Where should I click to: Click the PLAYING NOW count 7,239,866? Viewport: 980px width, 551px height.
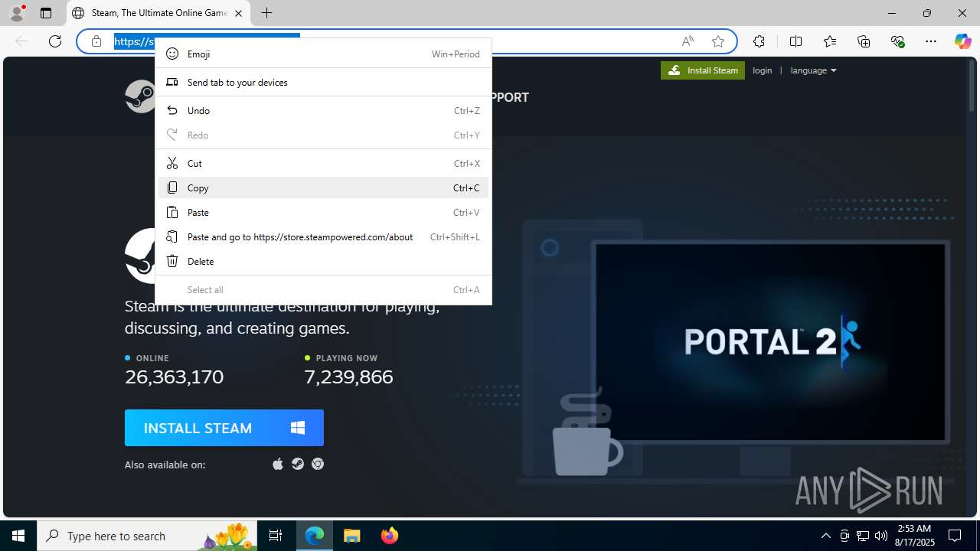(x=348, y=377)
